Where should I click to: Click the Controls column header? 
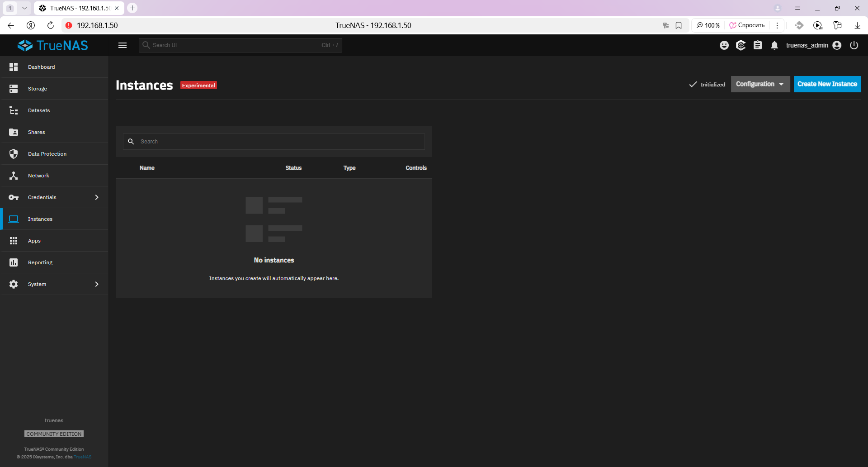point(416,168)
